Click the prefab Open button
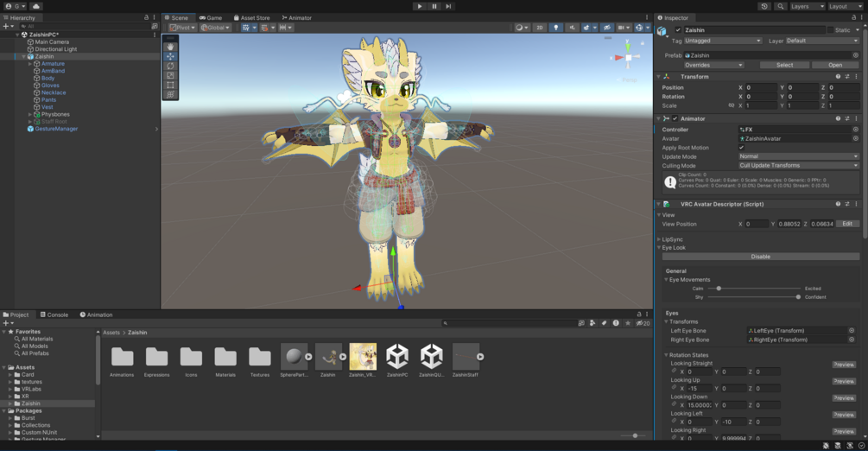The width and height of the screenshot is (868, 451). point(835,65)
